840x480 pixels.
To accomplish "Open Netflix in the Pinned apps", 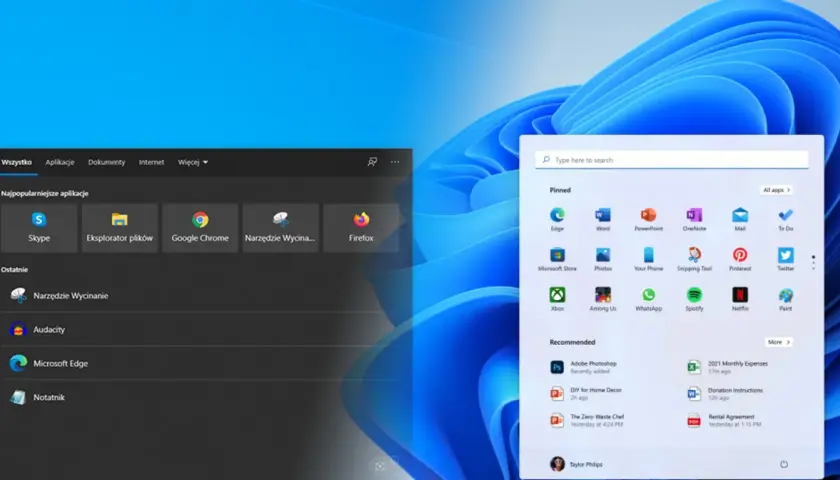I will click(740, 299).
